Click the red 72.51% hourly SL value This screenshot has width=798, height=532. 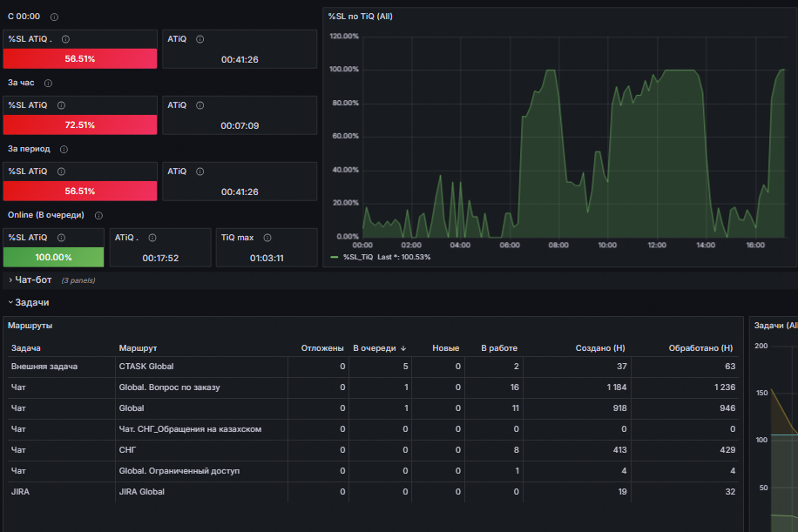80,125
